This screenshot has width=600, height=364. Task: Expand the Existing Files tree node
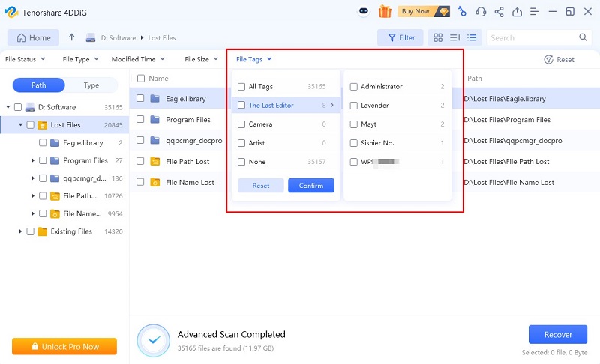(x=20, y=231)
